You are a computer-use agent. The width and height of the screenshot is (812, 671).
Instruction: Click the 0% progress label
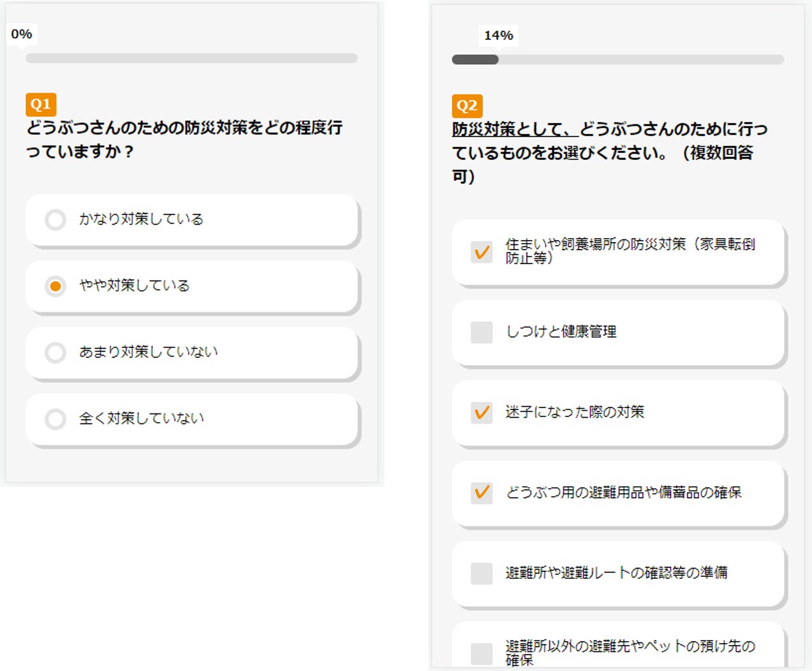click(22, 34)
